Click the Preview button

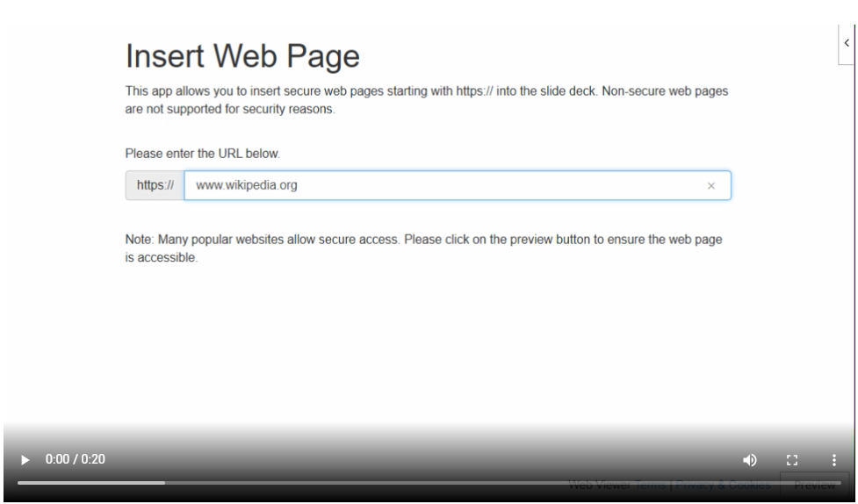click(x=814, y=485)
